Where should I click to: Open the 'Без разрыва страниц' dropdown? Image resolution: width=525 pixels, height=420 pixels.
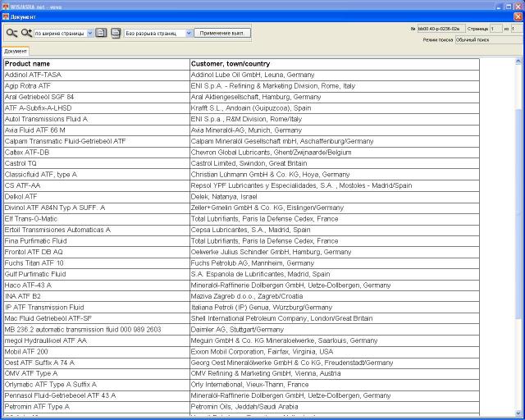[158, 33]
